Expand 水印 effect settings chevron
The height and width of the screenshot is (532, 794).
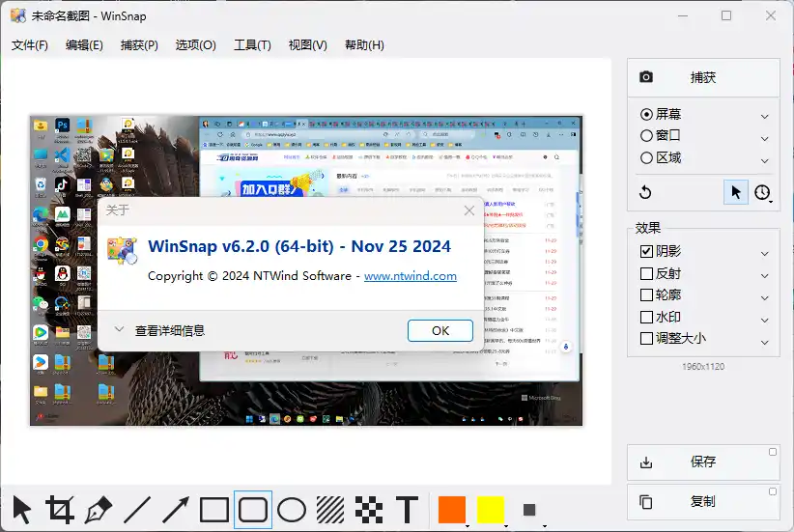tap(765, 321)
